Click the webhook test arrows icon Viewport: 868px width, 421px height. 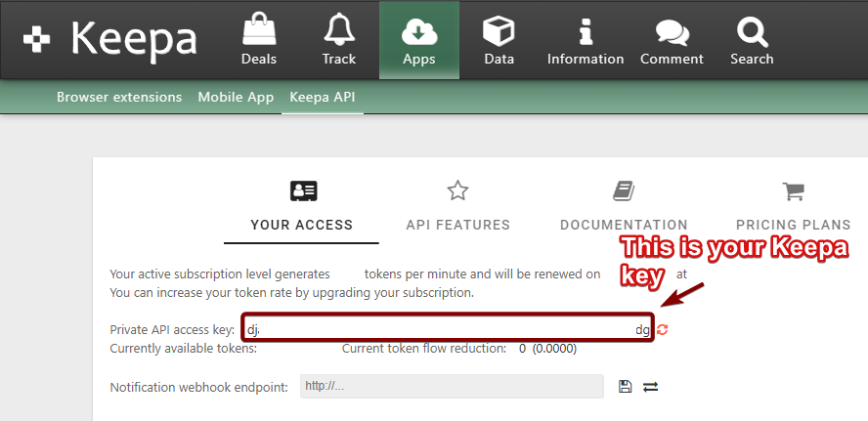point(650,387)
